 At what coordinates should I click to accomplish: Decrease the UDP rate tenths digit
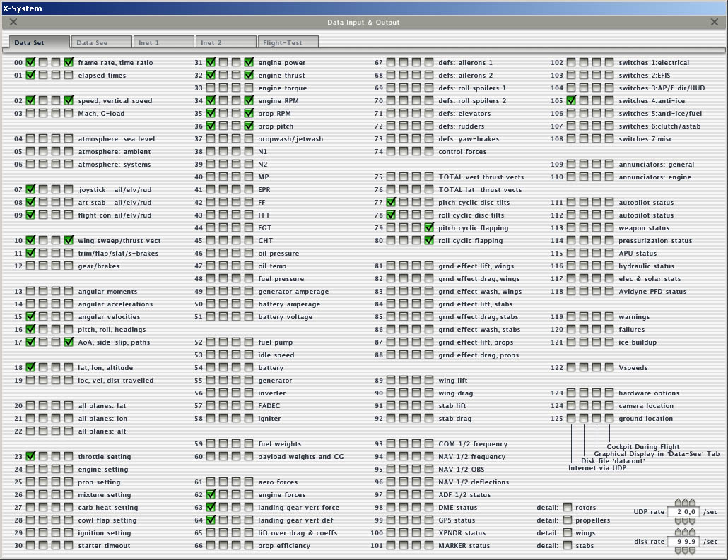tap(692, 521)
